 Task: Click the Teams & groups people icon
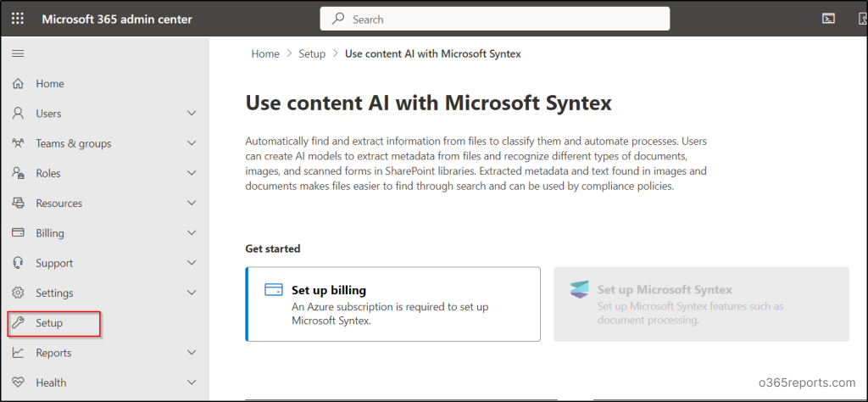19,143
